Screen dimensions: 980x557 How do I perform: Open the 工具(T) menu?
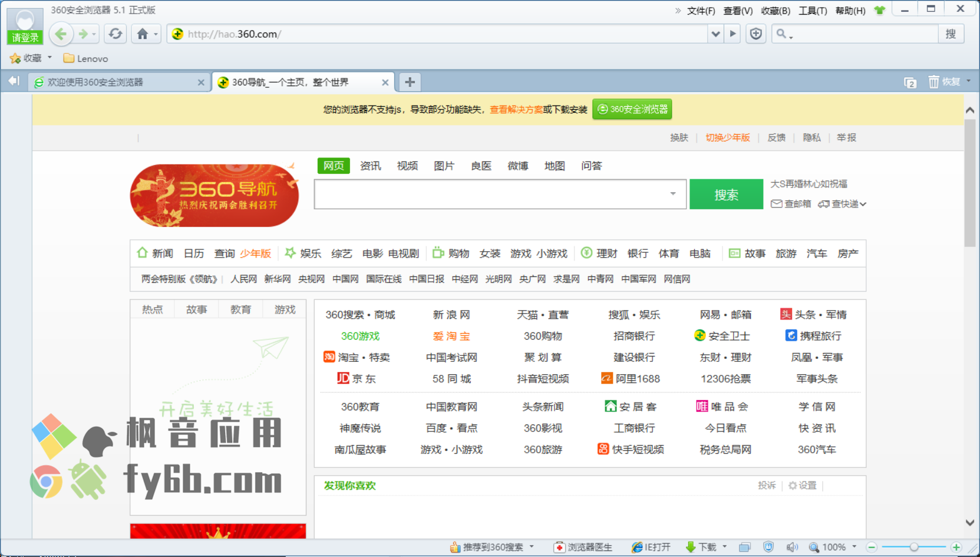click(x=813, y=11)
